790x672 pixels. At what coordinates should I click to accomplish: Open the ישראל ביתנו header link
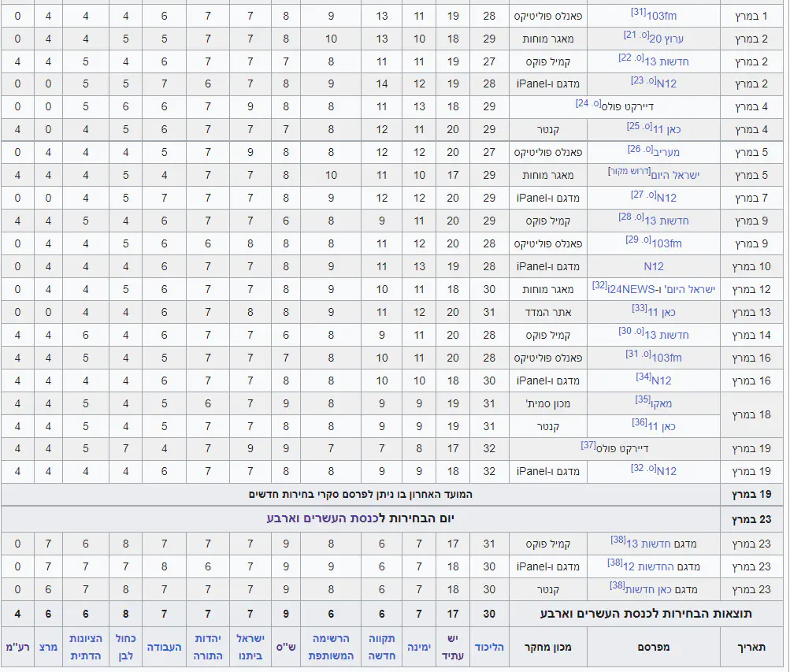[250, 646]
